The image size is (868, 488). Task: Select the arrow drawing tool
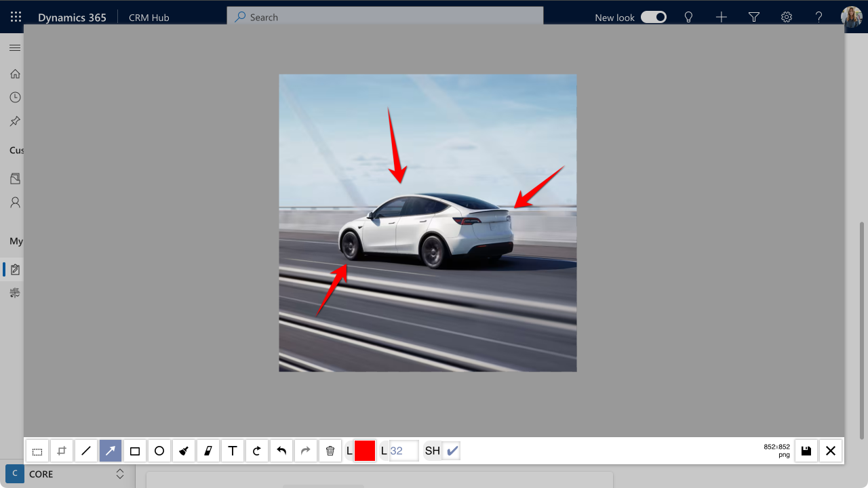click(x=111, y=451)
